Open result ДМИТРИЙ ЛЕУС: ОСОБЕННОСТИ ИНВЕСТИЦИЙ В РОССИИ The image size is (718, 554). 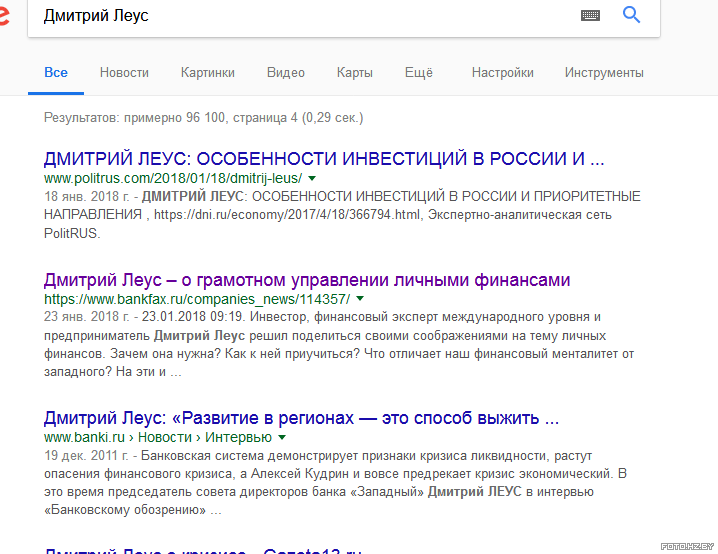click(324, 158)
